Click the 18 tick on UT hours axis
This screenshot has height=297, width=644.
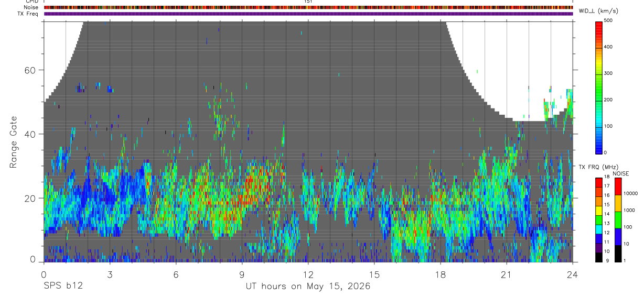[x=441, y=274]
